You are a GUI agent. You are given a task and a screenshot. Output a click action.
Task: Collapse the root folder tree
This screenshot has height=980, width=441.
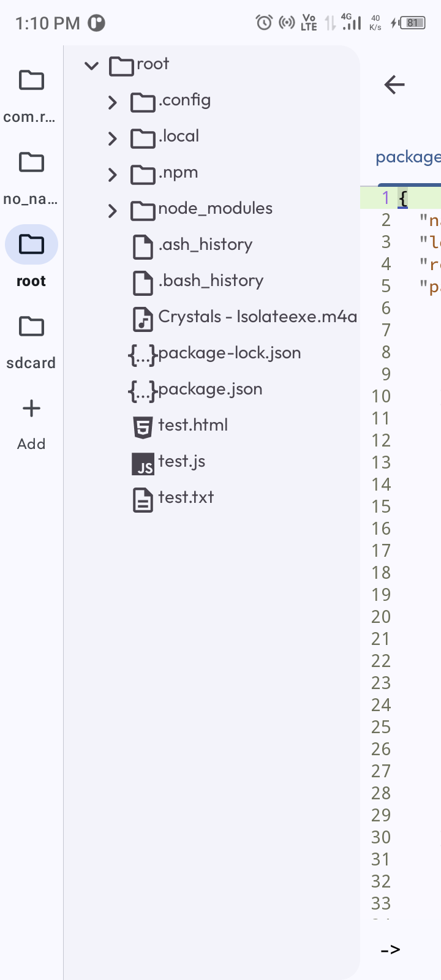[92, 66]
